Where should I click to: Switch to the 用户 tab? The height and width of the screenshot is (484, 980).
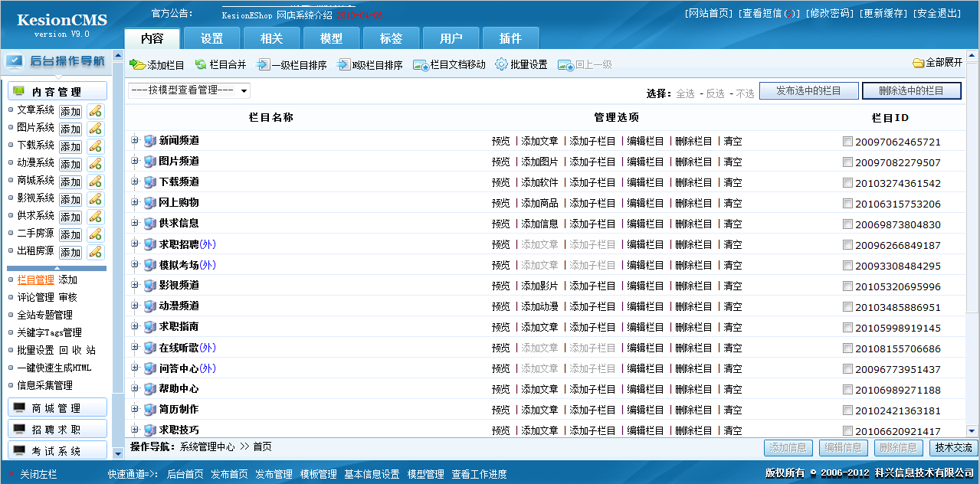tap(451, 38)
